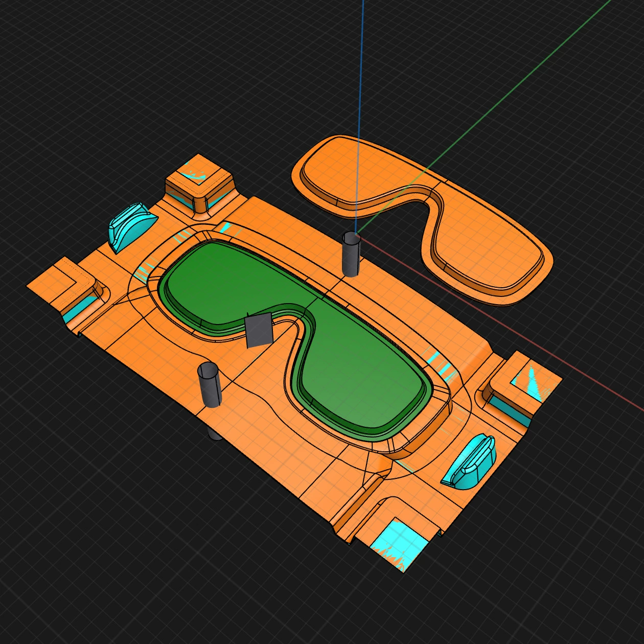Select the green goggle-shaped lens surface

(x=296, y=340)
